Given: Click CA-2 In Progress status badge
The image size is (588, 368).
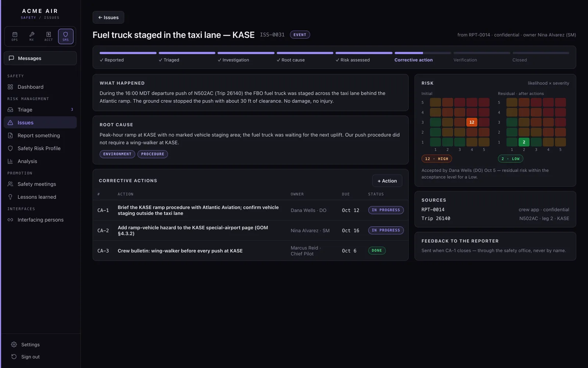Looking at the screenshot, I should click(x=386, y=230).
